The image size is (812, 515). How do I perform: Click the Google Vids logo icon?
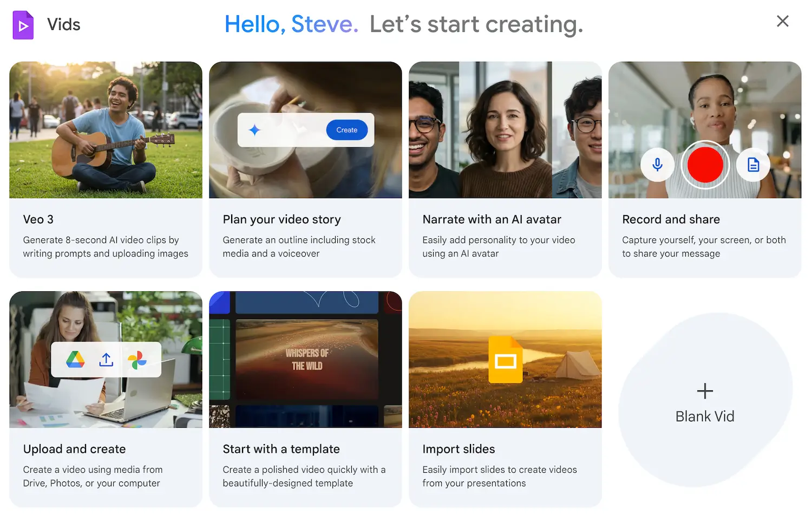pos(23,25)
